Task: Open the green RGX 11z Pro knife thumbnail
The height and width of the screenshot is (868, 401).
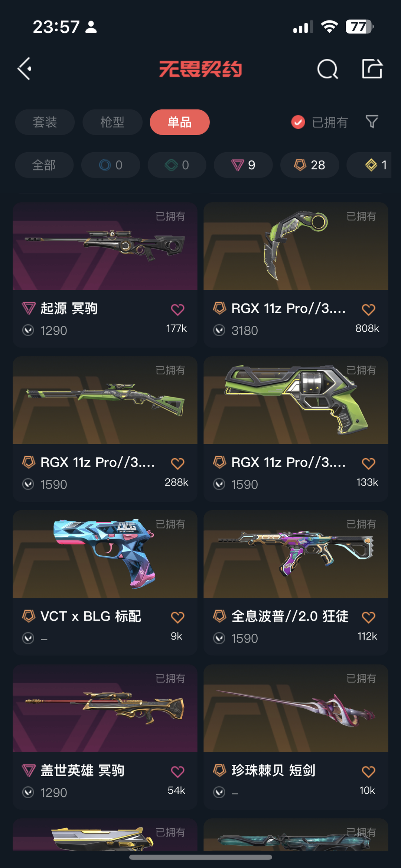Action: [x=296, y=246]
